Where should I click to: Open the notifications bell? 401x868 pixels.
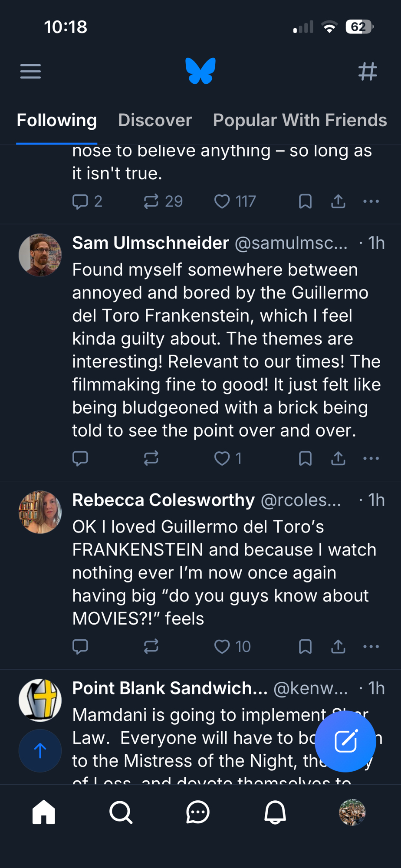[275, 812]
